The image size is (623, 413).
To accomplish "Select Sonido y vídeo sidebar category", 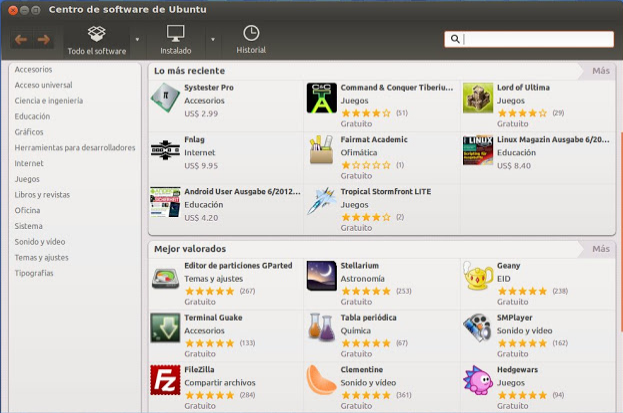I will (40, 242).
